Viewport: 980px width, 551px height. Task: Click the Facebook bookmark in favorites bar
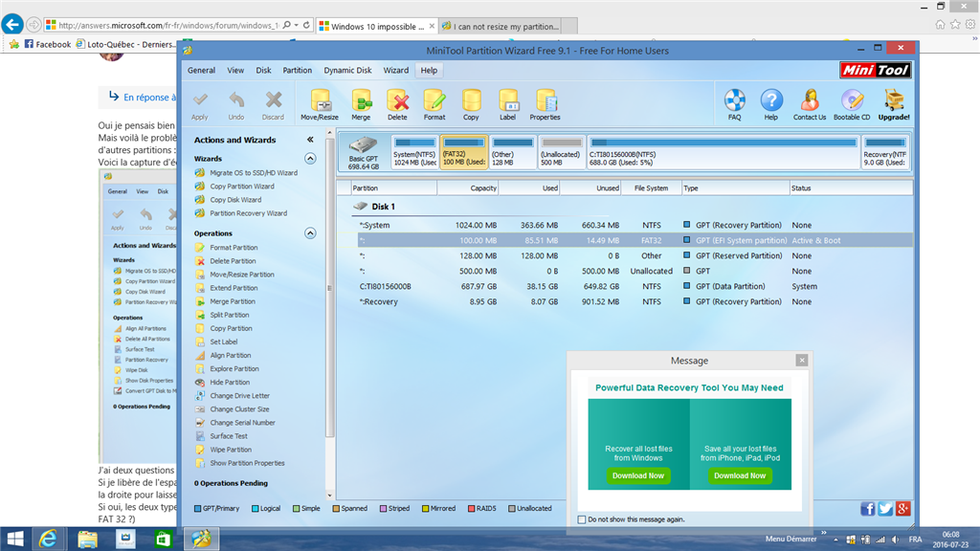[48, 44]
